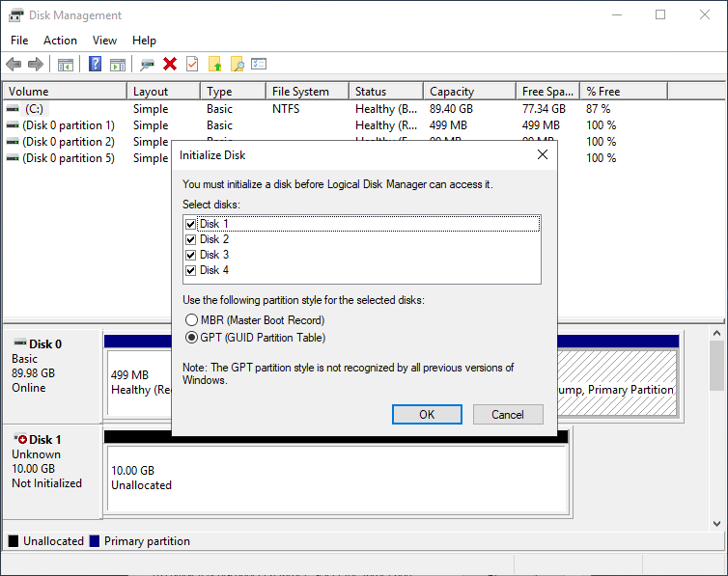
Task: Uncheck the Disk 3 checkbox
Action: pos(190,255)
